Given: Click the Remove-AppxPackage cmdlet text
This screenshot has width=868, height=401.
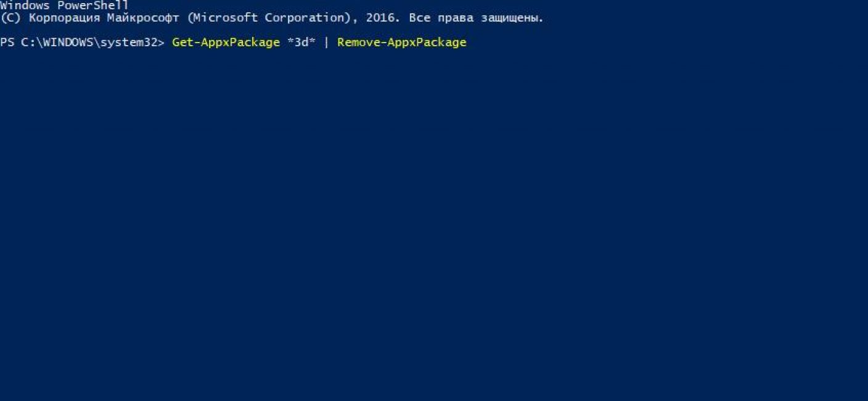Looking at the screenshot, I should pos(402,43).
